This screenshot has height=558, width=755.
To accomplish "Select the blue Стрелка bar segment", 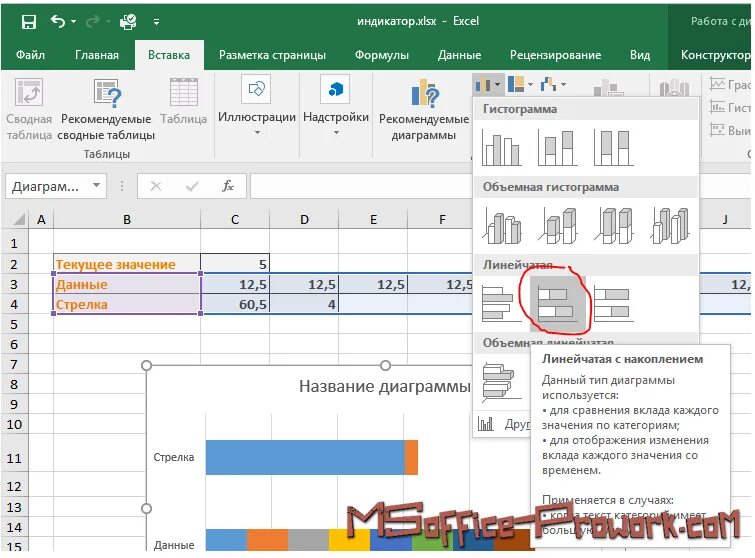I will [x=305, y=457].
